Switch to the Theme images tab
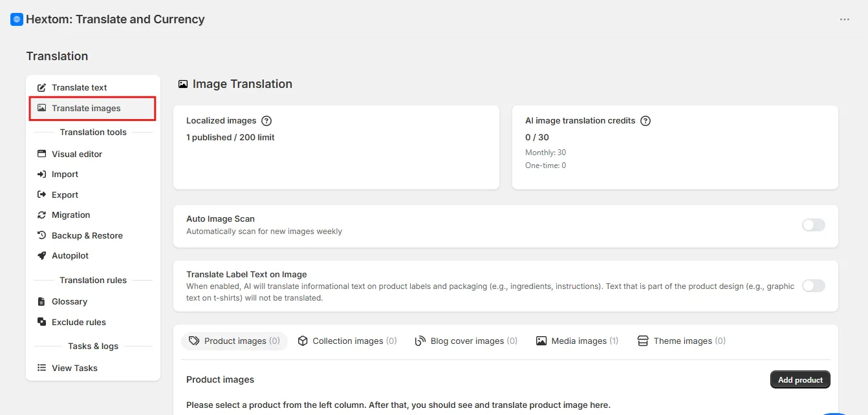The image size is (868, 415). pyautogui.click(x=682, y=341)
